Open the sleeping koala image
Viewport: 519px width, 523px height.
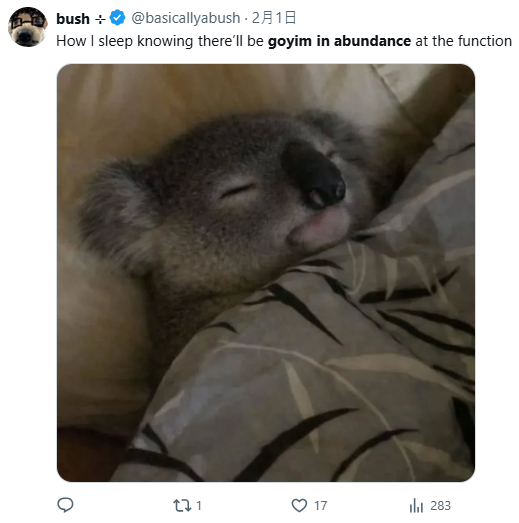[266, 273]
